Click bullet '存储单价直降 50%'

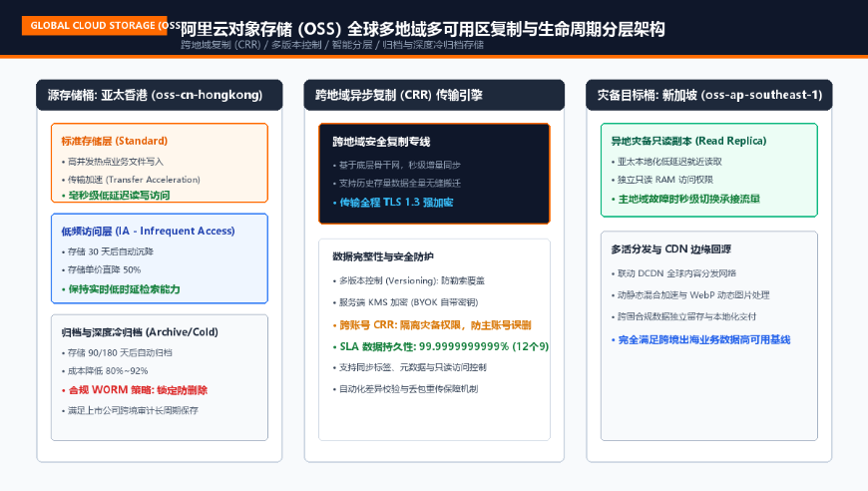[104, 269]
